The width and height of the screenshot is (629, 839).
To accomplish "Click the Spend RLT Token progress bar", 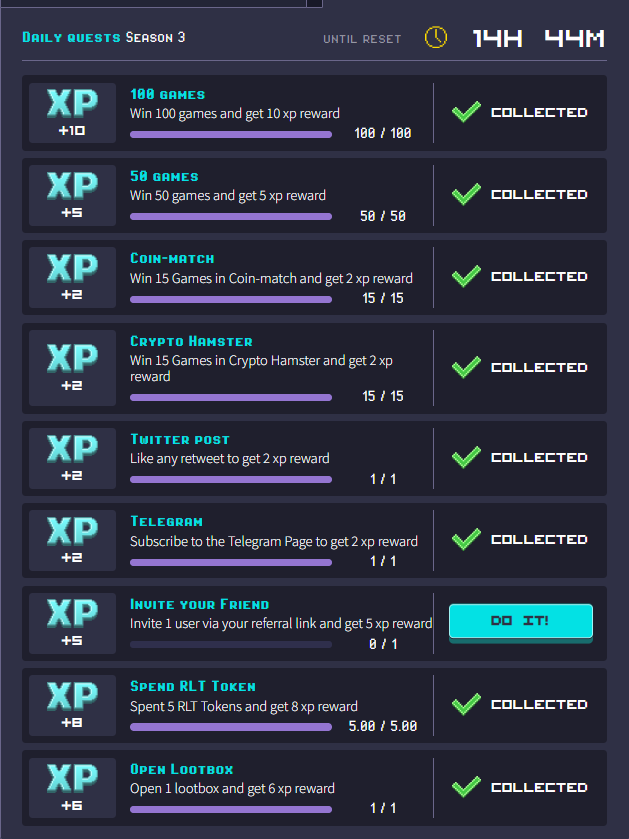I will pos(230,727).
